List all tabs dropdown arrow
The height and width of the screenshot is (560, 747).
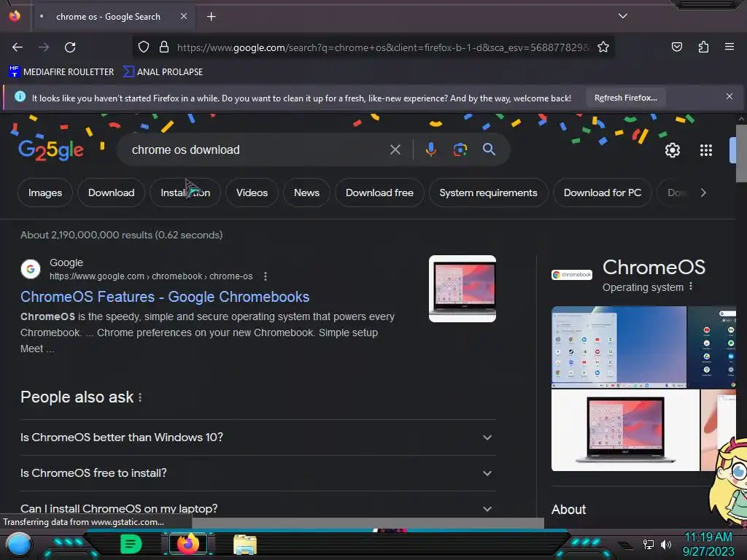623,16
